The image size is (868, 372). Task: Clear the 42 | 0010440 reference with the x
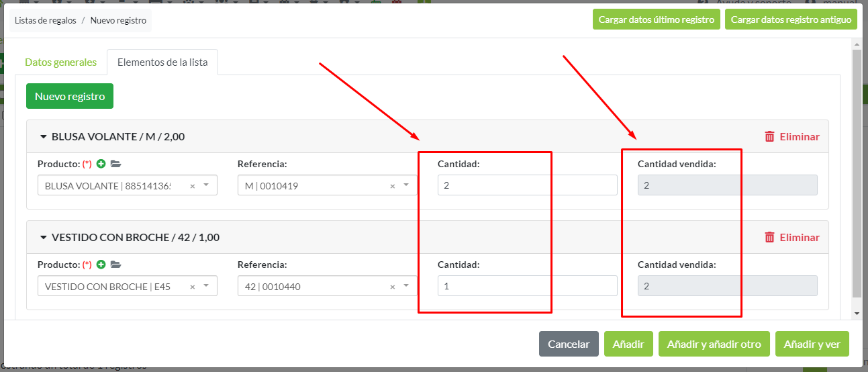[x=392, y=287]
